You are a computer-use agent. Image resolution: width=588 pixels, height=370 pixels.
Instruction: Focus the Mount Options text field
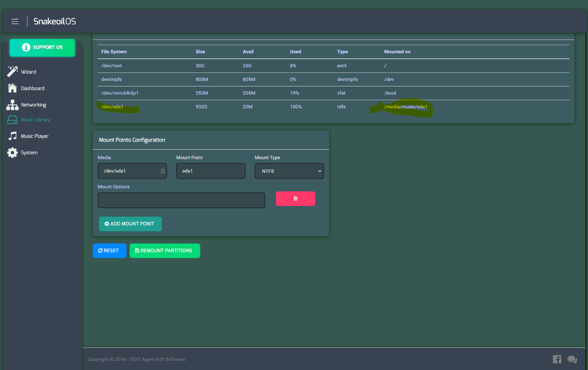(x=181, y=200)
